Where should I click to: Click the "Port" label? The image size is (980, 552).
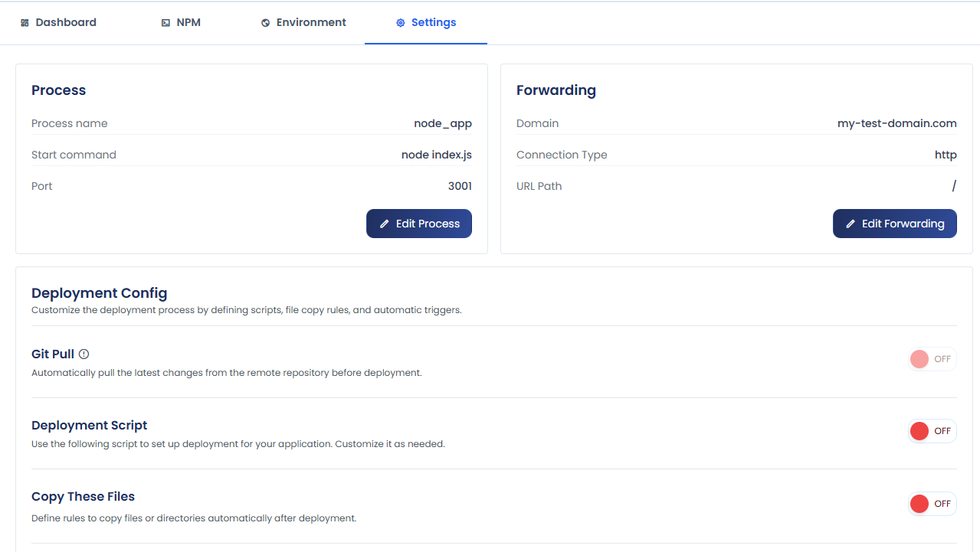[42, 186]
